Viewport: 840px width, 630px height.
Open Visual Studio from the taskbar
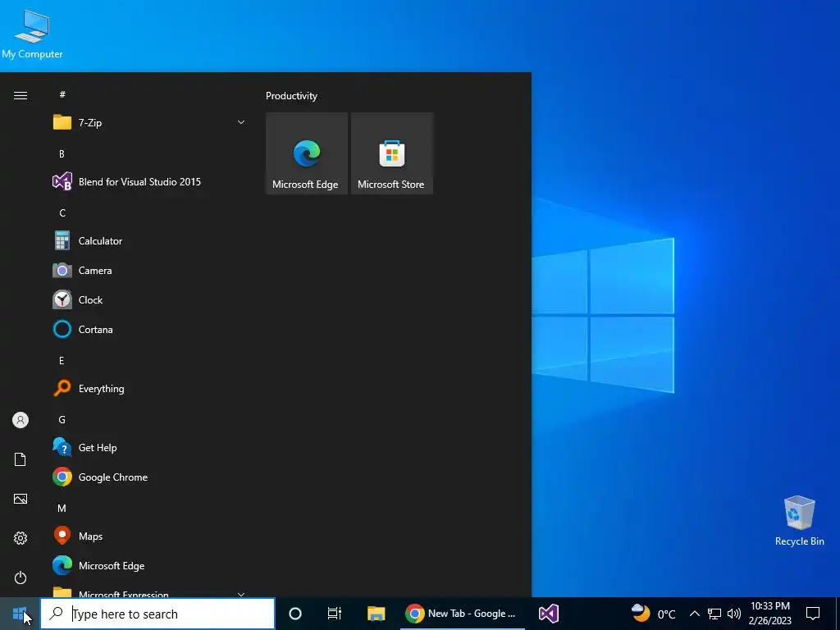click(x=549, y=614)
